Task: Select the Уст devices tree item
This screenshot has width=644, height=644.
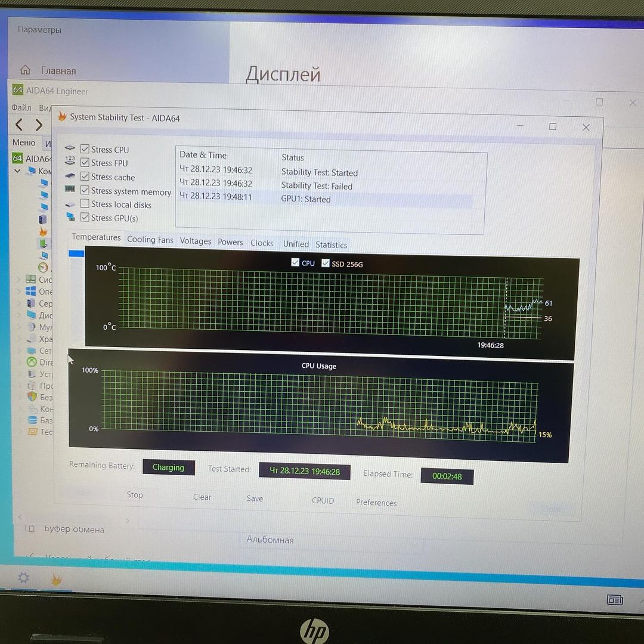Action: [40, 374]
